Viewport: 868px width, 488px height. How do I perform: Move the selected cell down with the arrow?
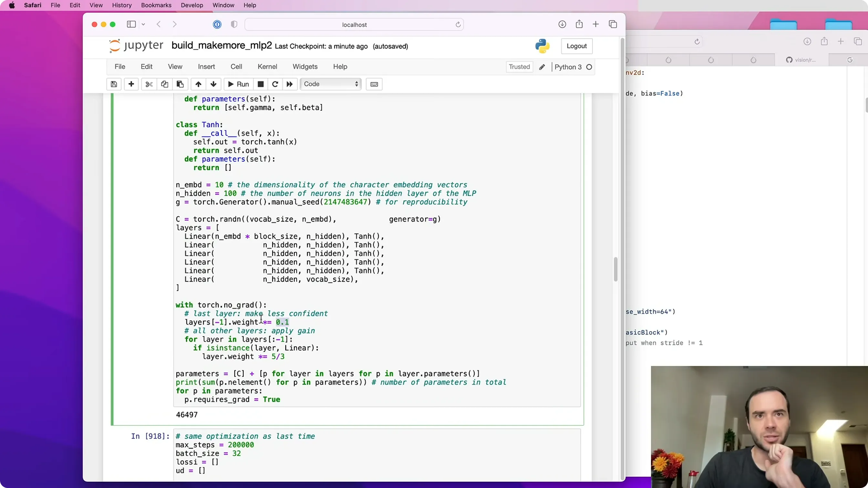pyautogui.click(x=214, y=84)
